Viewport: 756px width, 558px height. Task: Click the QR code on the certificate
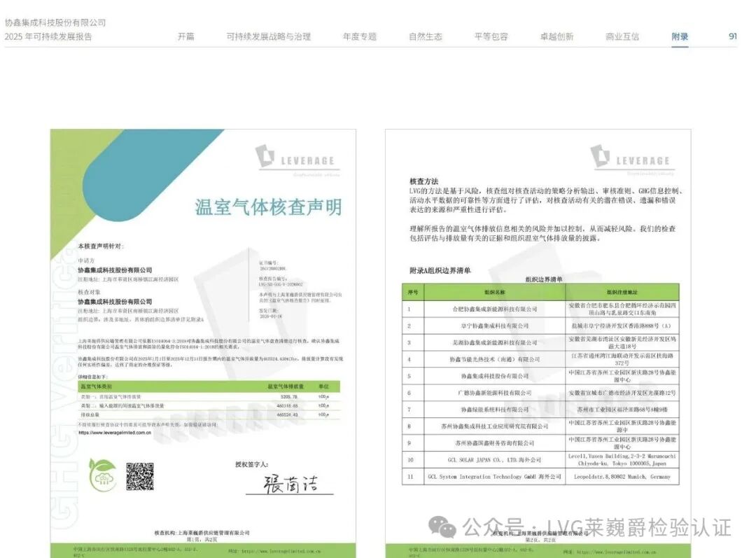(140, 476)
